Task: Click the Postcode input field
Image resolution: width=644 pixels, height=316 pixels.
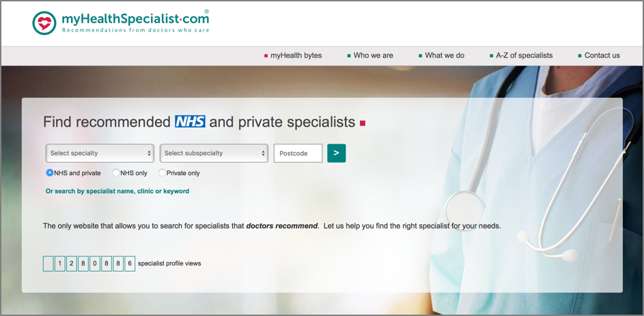Action: click(x=298, y=153)
